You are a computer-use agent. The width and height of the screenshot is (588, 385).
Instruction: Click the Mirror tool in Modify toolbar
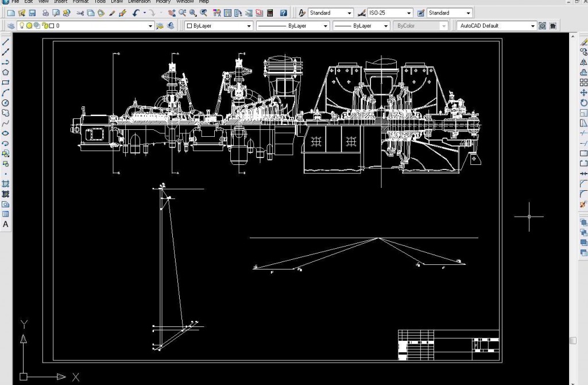point(583,62)
